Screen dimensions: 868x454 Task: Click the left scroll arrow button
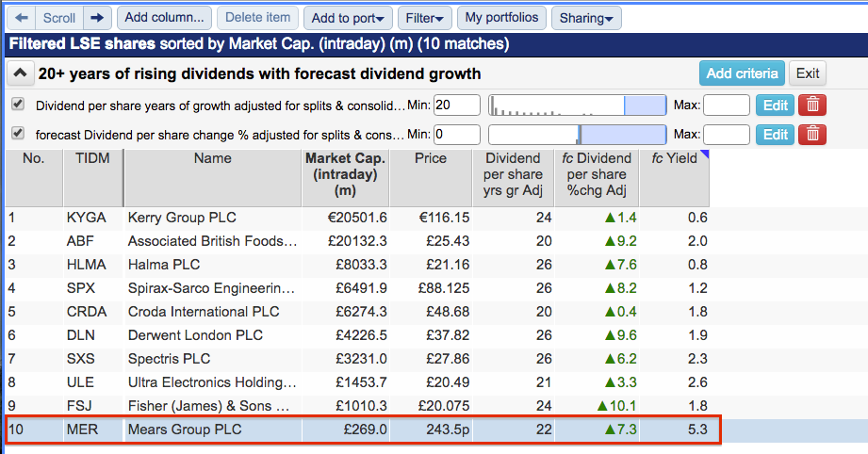(x=22, y=18)
